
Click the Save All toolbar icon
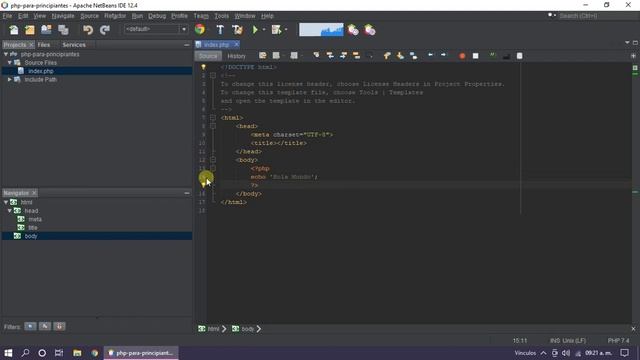(63, 30)
